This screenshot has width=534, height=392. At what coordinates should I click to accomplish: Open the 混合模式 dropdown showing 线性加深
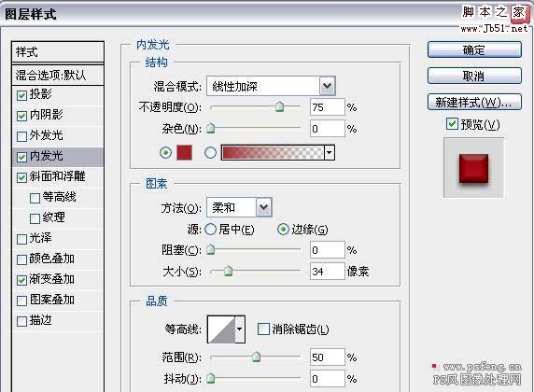tap(271, 86)
